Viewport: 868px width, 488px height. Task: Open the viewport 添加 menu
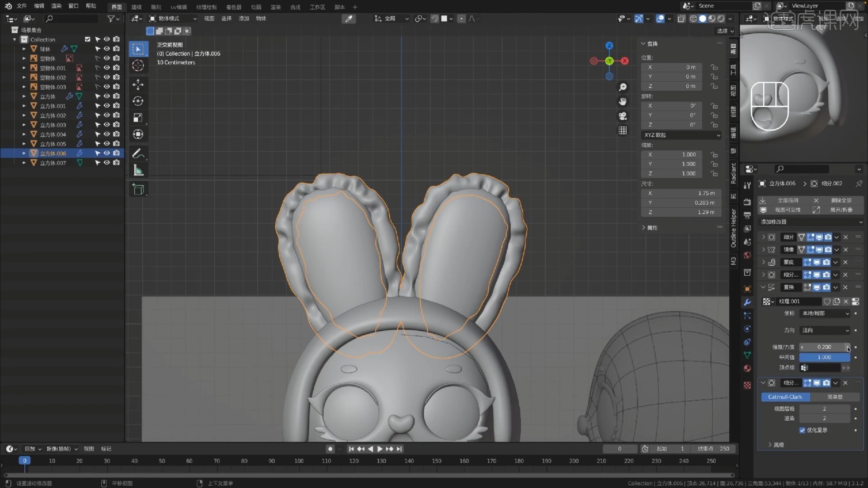[244, 19]
